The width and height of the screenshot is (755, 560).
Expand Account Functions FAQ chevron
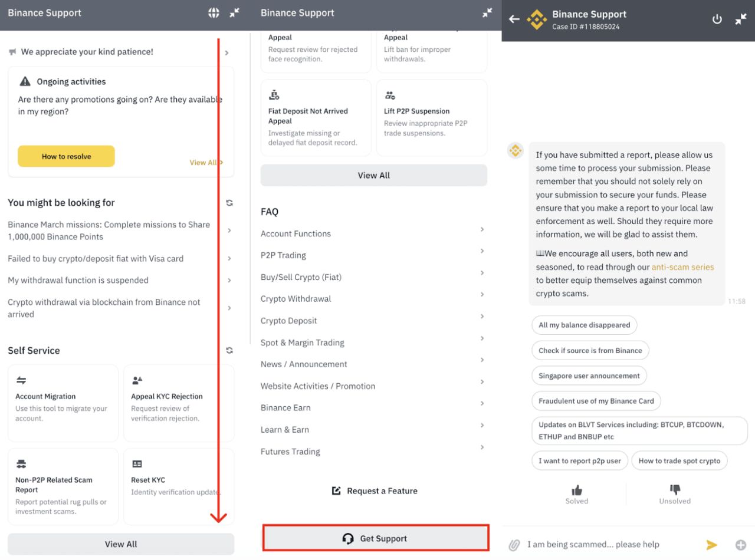[x=482, y=229]
